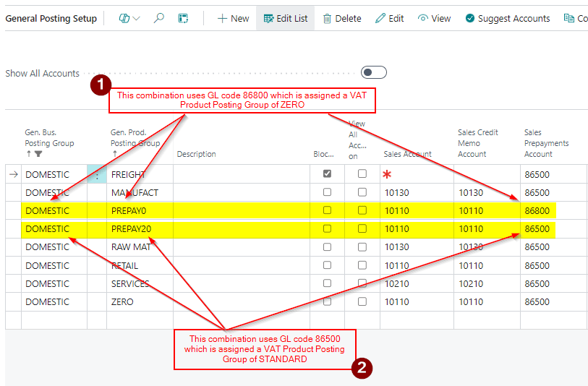Click the Sales Account column header
588x386 pixels.
coord(407,154)
